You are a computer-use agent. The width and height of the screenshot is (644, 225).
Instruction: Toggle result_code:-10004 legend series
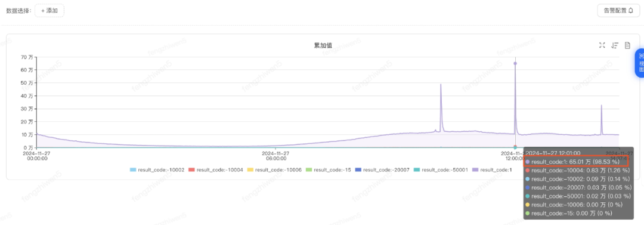216,169
